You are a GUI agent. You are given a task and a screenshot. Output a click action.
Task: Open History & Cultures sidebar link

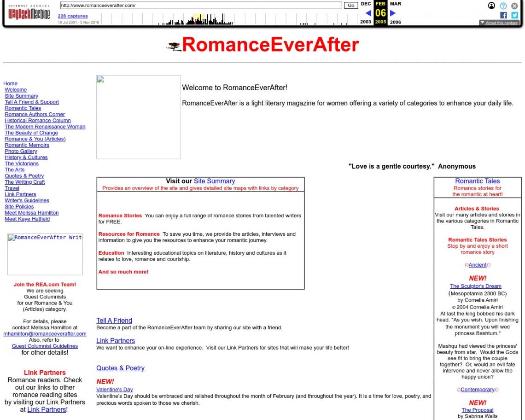point(26,157)
